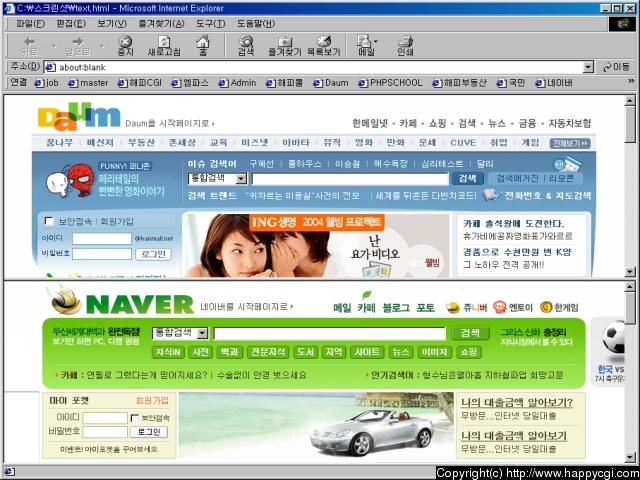Expand the Forward button history arrow
The width and height of the screenshot is (640, 480).
coord(102,46)
